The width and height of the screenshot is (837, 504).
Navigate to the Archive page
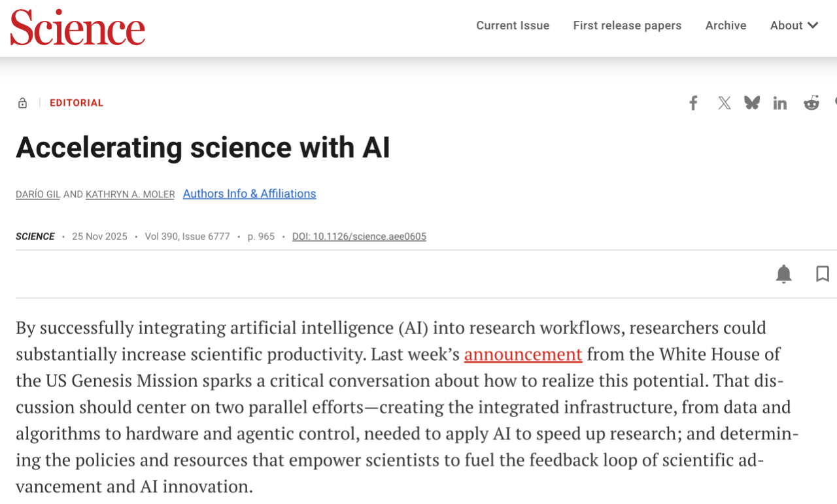pos(726,25)
